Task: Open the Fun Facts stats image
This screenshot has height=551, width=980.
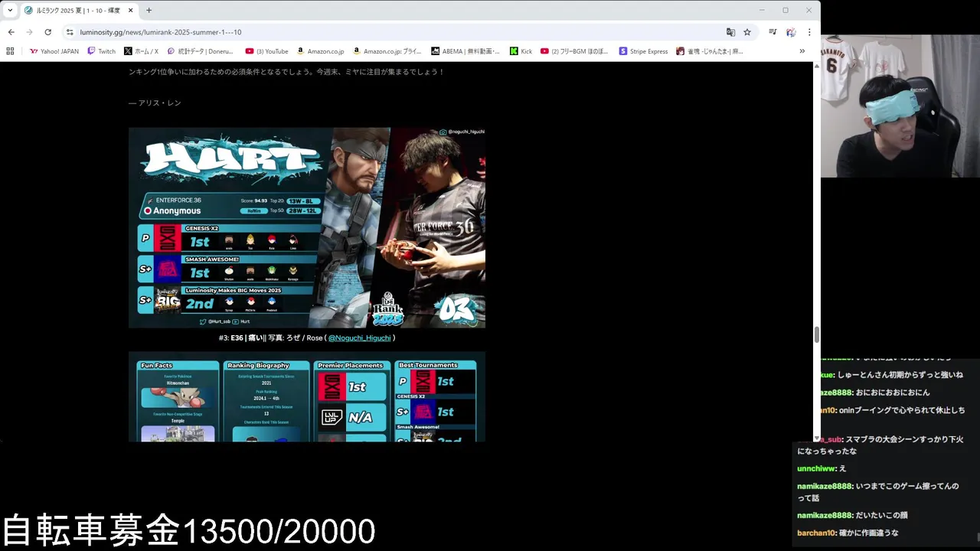Action: 306,396
